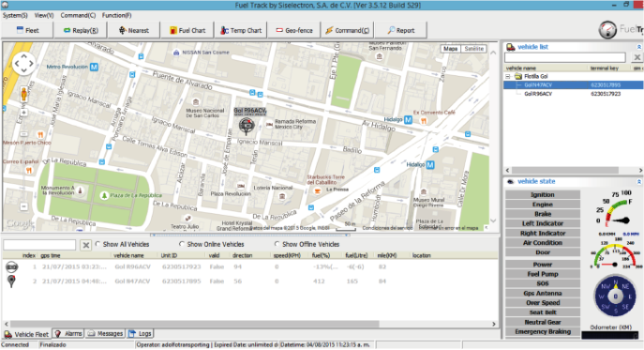Click the Replay(R) toolbar icon
644x350 pixels.
coord(67,30)
